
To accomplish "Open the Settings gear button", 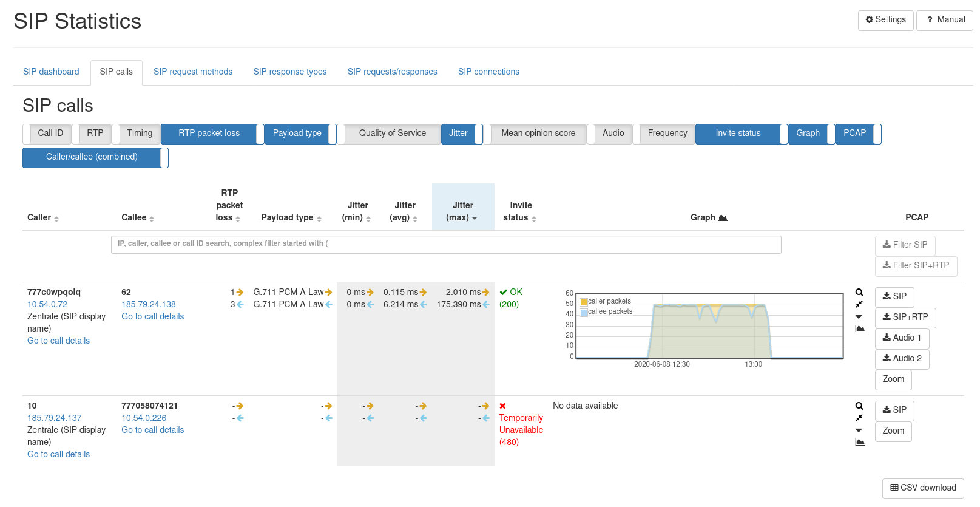I will (885, 20).
